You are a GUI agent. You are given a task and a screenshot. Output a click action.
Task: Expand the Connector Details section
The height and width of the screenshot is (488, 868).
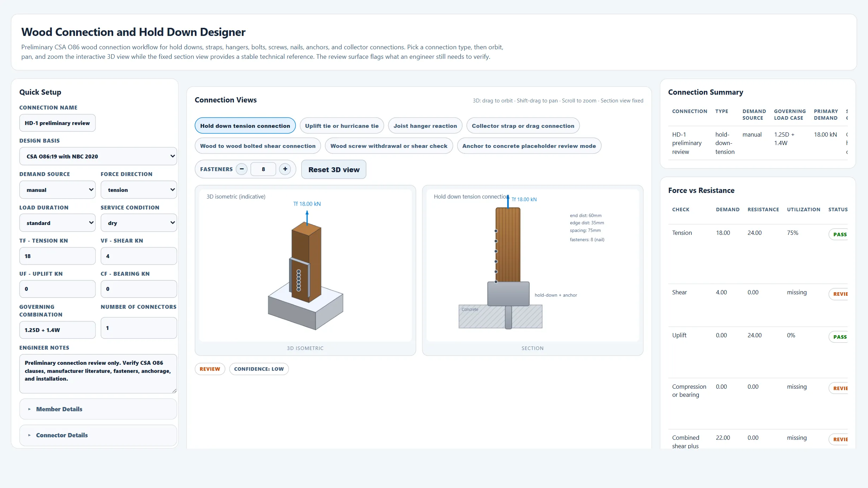coord(98,435)
